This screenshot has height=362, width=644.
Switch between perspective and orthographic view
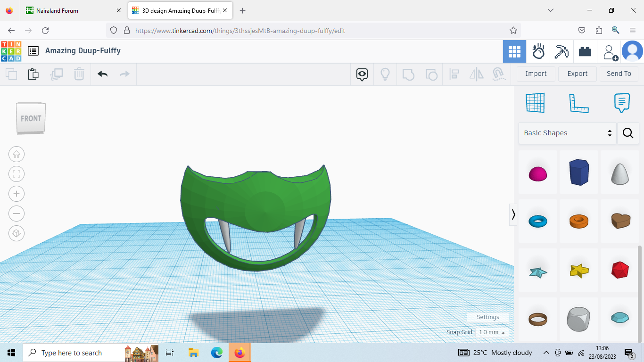point(17,233)
